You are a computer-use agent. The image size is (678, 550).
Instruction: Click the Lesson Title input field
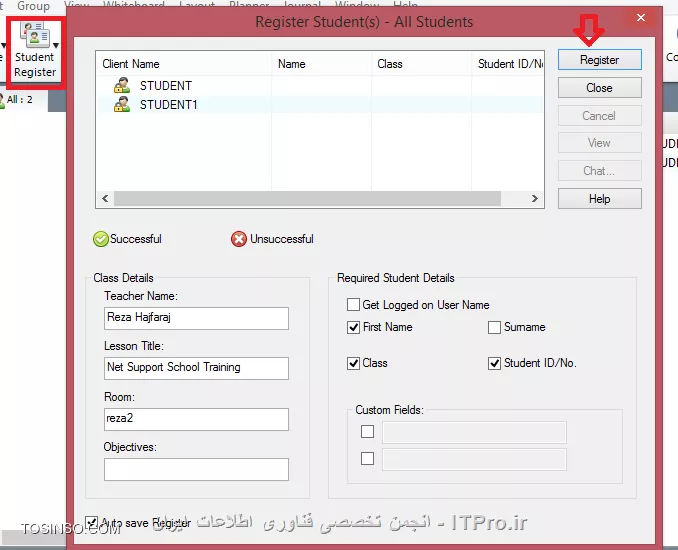point(196,368)
